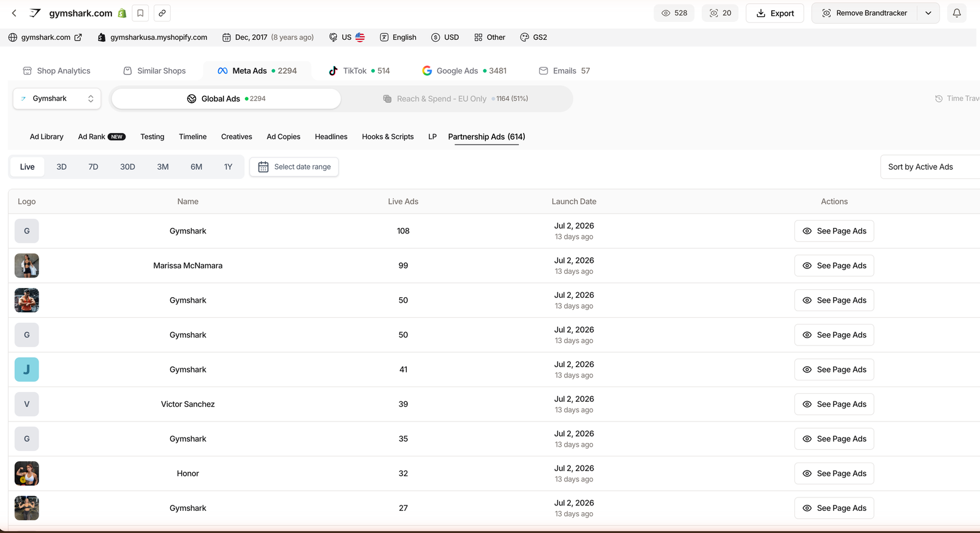Select the Global Ads segment
This screenshot has height=533, width=980.
coord(226,99)
